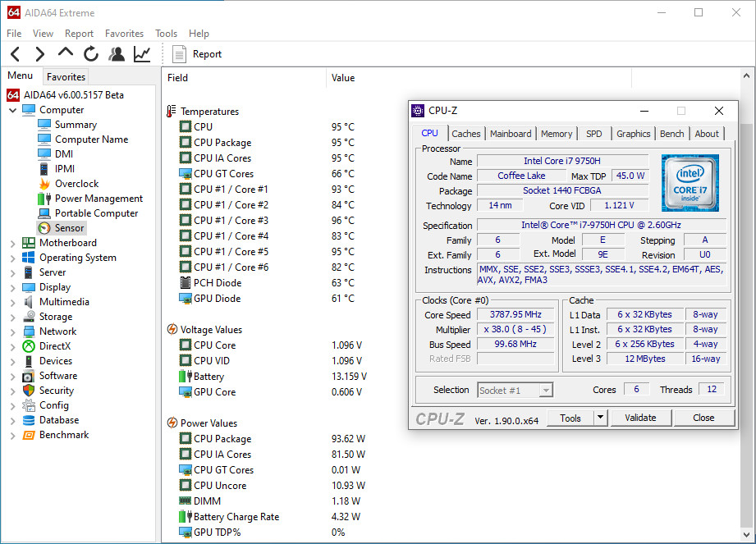The height and width of the screenshot is (544, 756).
Task: Switch to the Mainboard tab in CPU-Z
Action: point(511,134)
